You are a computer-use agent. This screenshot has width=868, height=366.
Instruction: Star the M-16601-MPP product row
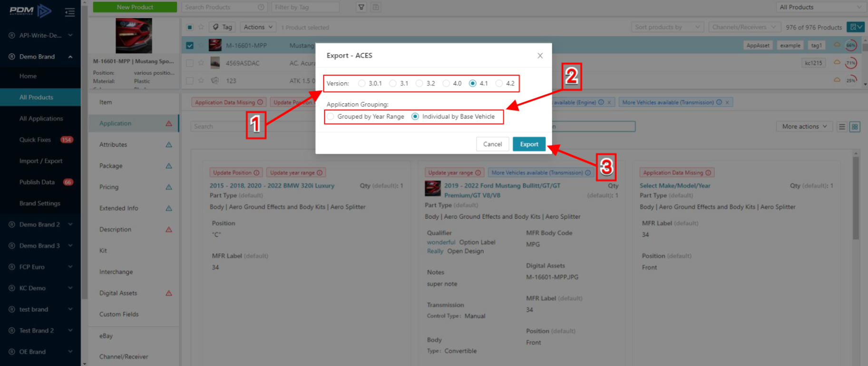tap(201, 46)
